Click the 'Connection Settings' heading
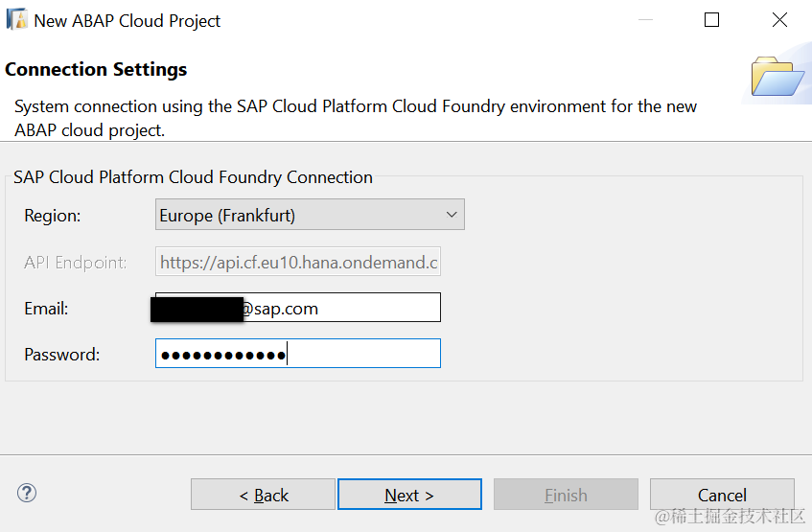Image resolution: width=812 pixels, height=532 pixels. pos(96,69)
